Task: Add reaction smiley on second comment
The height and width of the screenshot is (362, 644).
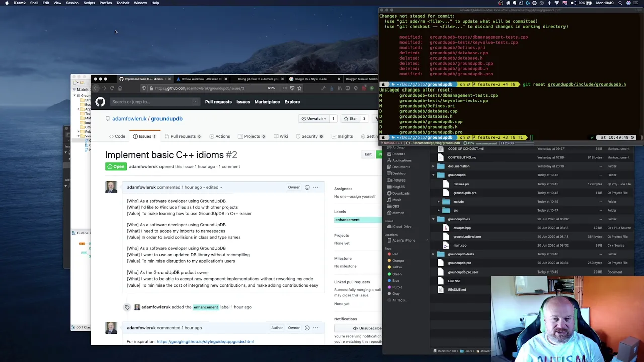Action: 307,328
